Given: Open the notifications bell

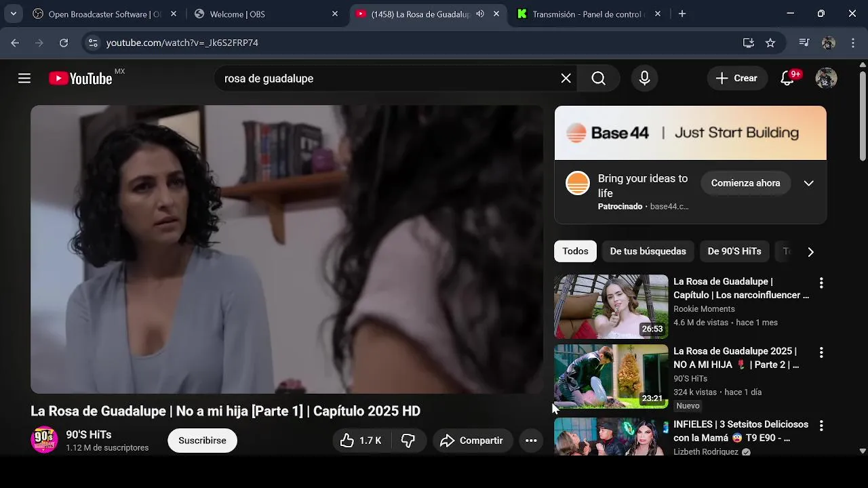Looking at the screenshot, I should [787, 79].
